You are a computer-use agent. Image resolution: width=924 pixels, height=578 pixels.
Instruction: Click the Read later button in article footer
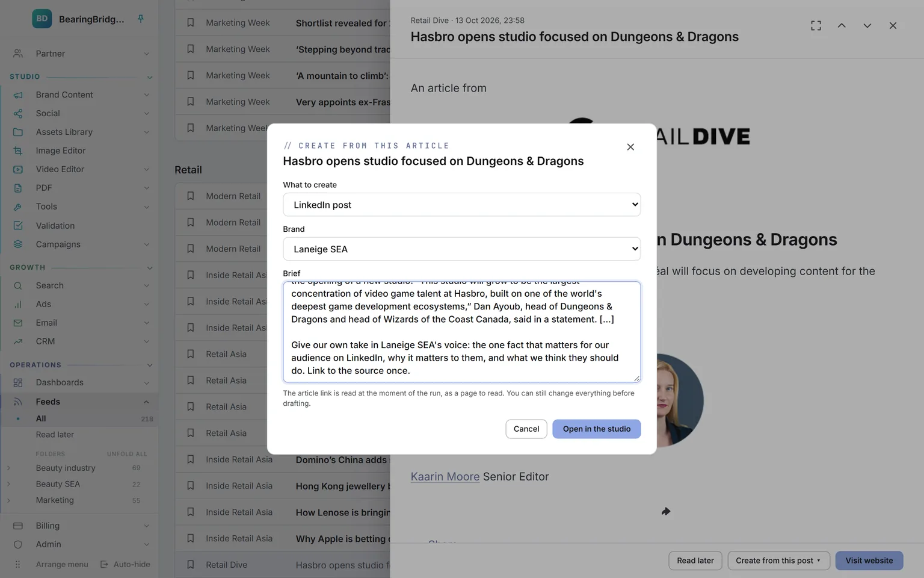(695, 561)
